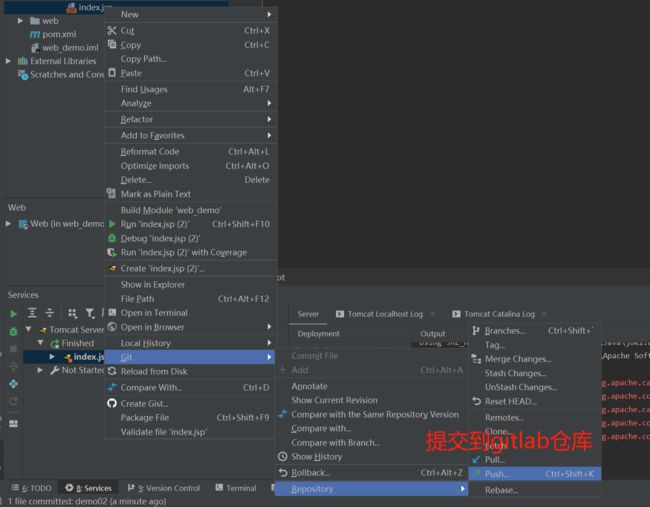This screenshot has height=507, width=650.
Task: Open Add to Favorites submenu
Action: pos(191,135)
